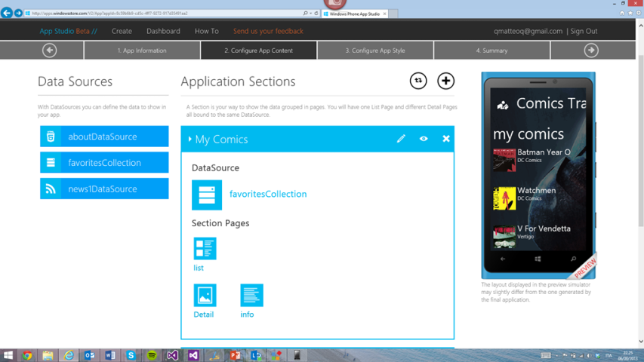Edit My Comics section with pencil icon
The image size is (644, 362).
401,139
